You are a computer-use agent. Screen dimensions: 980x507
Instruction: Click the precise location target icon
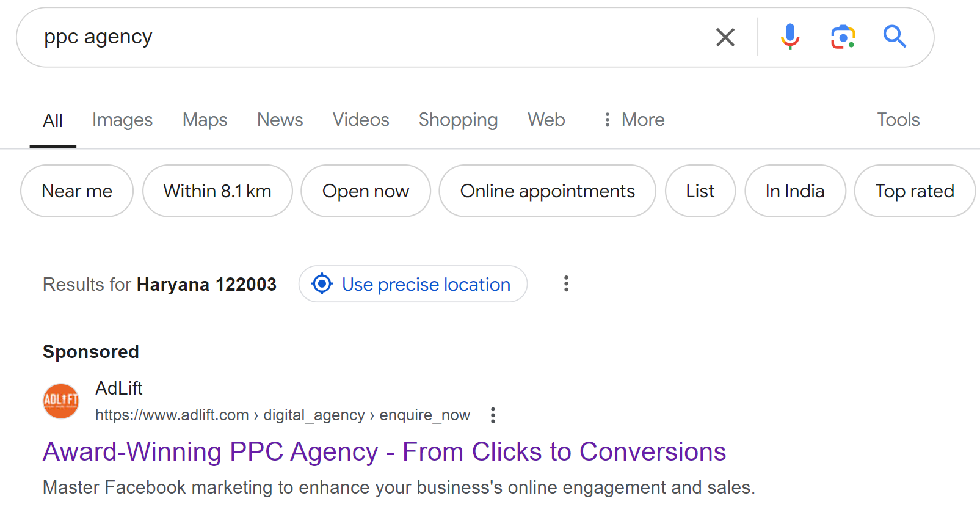coord(322,284)
